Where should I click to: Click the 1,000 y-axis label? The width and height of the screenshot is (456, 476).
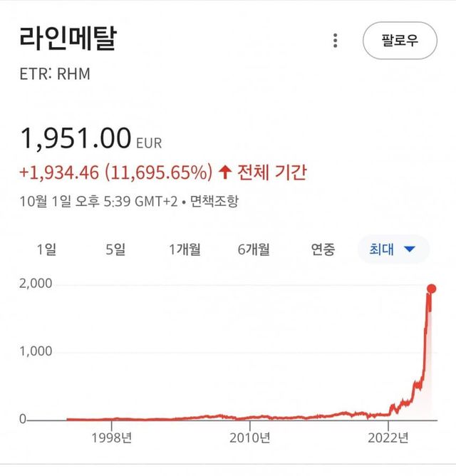point(35,351)
